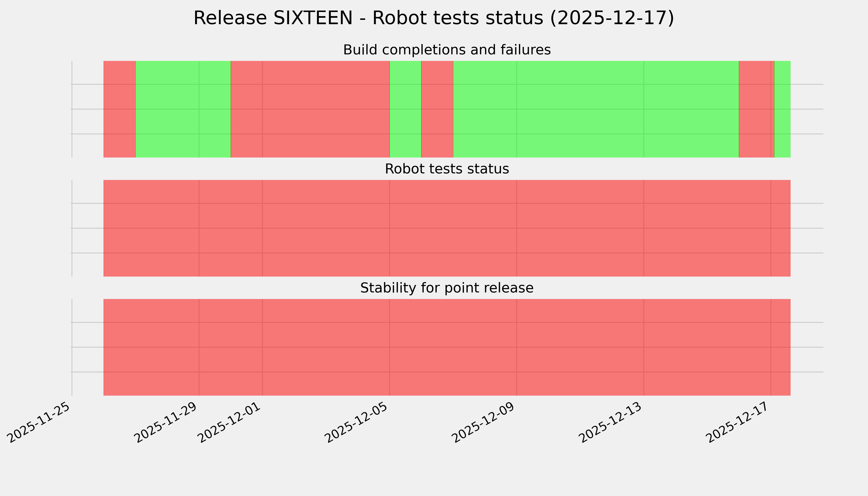Viewport: 868px width, 496px height.
Task: Click the 'Robot tests status' subplot heading
Action: tap(447, 169)
